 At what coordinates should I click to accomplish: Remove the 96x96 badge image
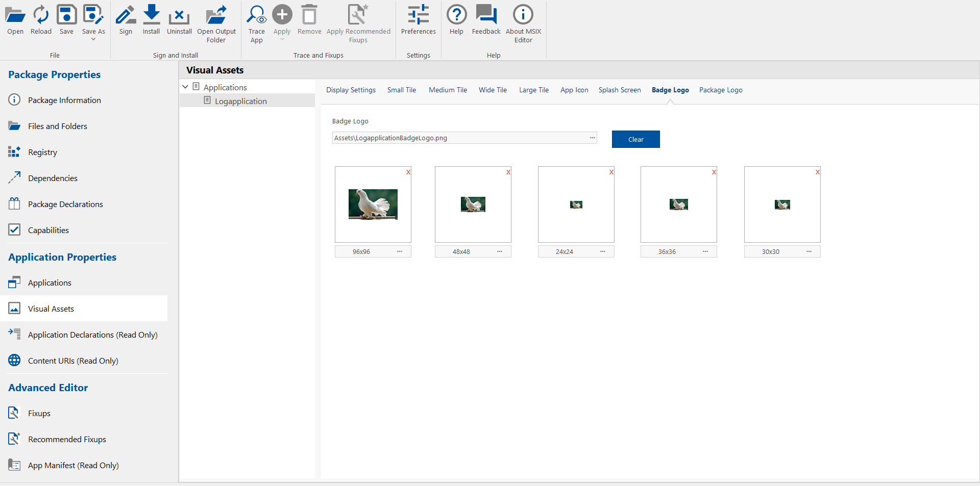tap(408, 172)
